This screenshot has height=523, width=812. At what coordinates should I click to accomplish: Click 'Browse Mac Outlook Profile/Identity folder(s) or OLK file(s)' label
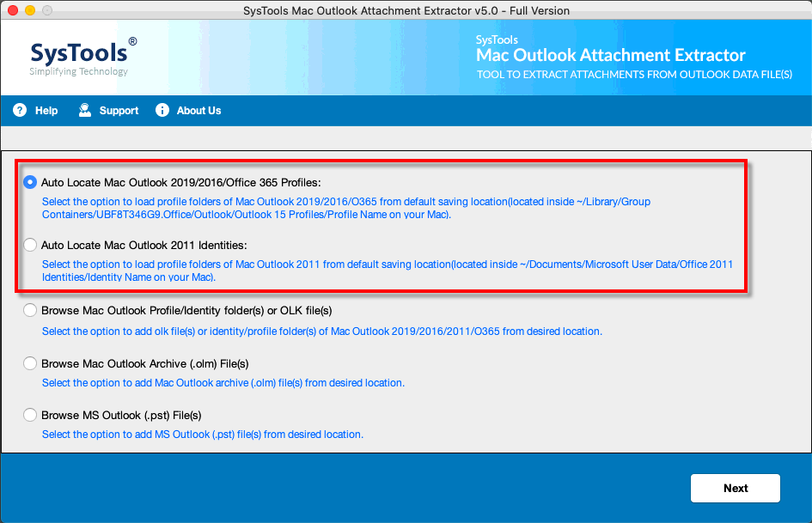point(186,311)
